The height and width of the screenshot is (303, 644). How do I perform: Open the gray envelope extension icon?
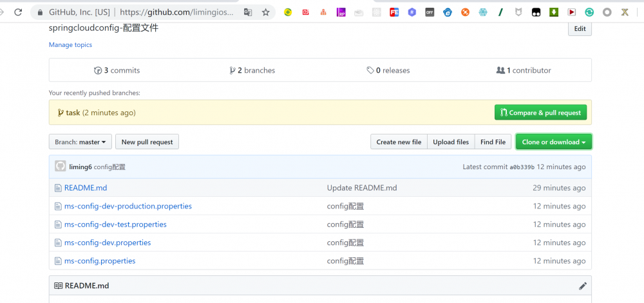359,12
